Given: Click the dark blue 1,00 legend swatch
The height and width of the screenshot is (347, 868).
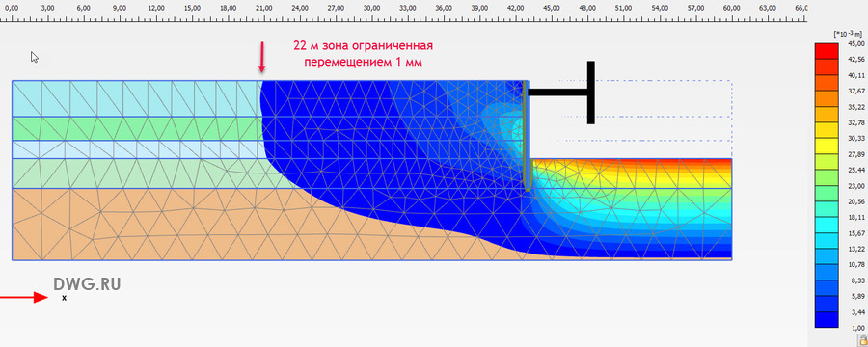Looking at the screenshot, I should point(829,335).
